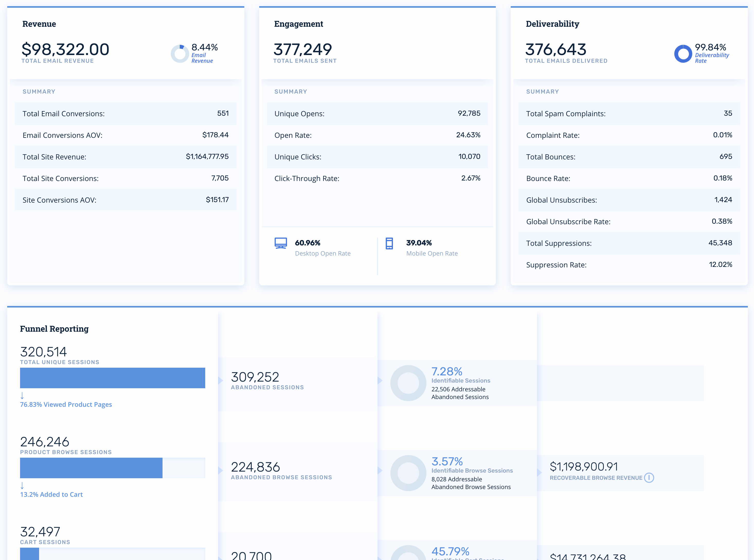Click the Deliverability card SUMMARY label
Screen dimensions: 754x560
[542, 92]
